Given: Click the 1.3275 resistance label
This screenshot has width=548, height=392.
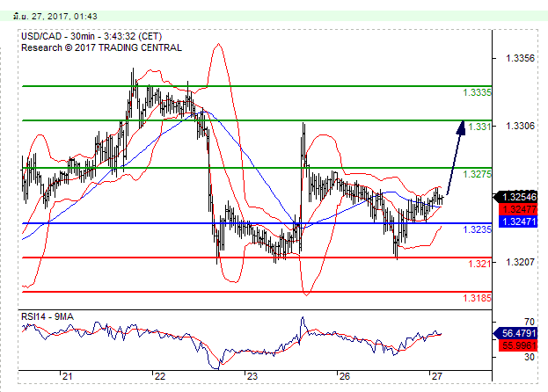Looking at the screenshot, I should tap(477, 174).
